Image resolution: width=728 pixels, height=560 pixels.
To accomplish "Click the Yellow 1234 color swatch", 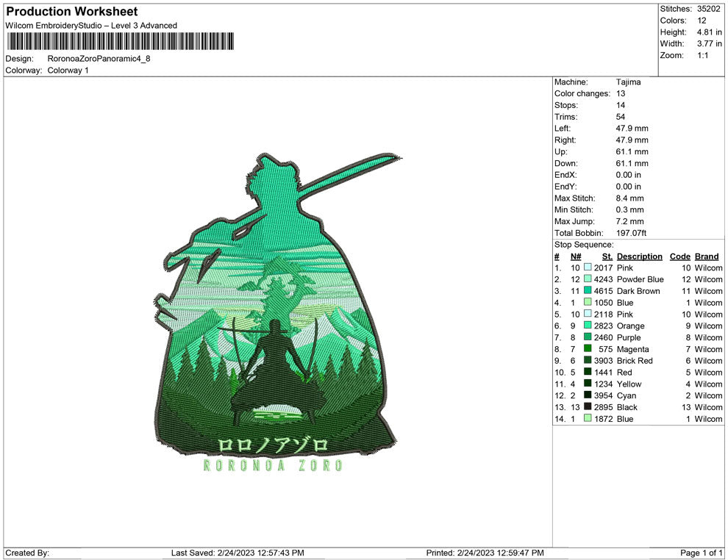I will (588, 383).
